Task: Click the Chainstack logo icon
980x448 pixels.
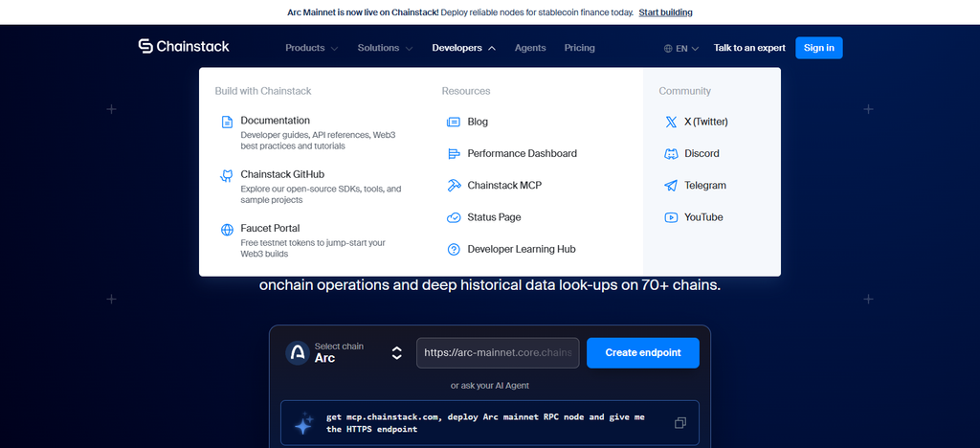Action: pyautogui.click(x=145, y=47)
